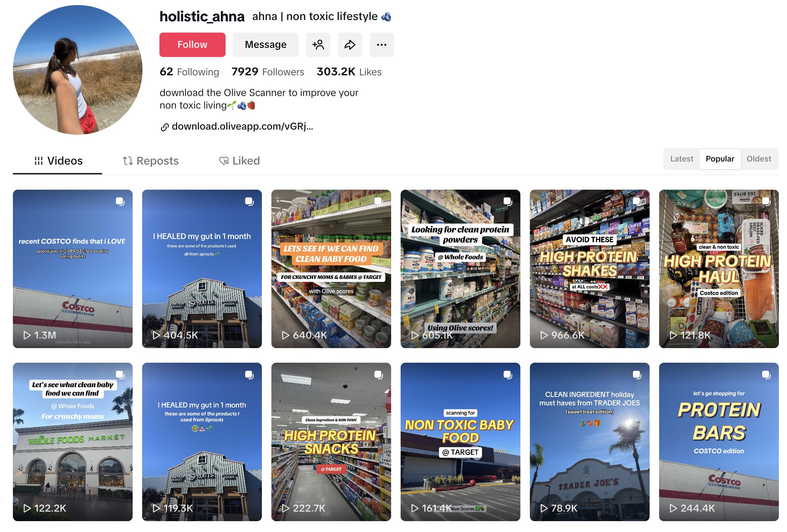This screenshot has width=787, height=532.
Task: Open the High Protein Snacks at Target video
Action: [331, 442]
